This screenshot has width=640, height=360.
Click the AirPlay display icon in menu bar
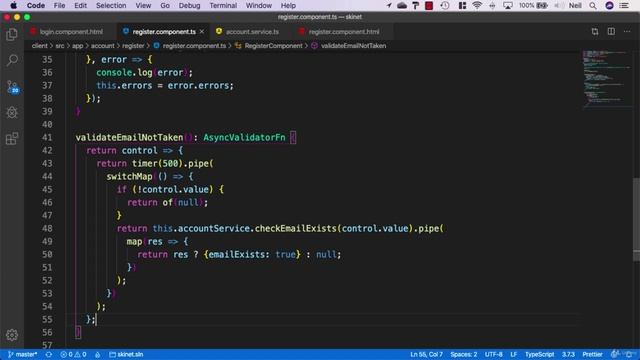pyautogui.click(x=508, y=5)
